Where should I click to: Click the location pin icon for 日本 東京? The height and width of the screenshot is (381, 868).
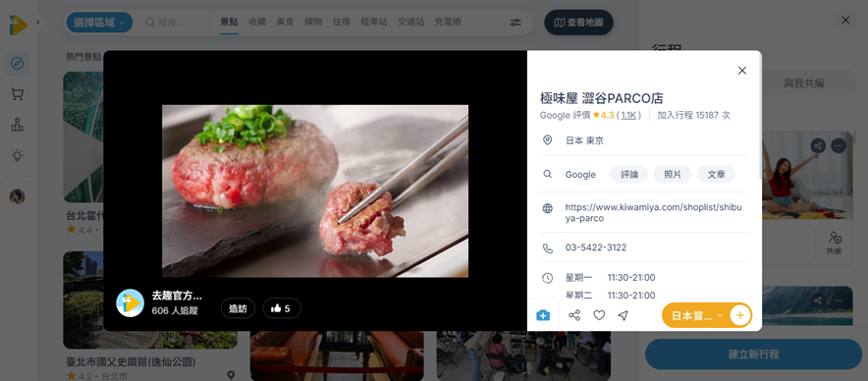tap(548, 140)
